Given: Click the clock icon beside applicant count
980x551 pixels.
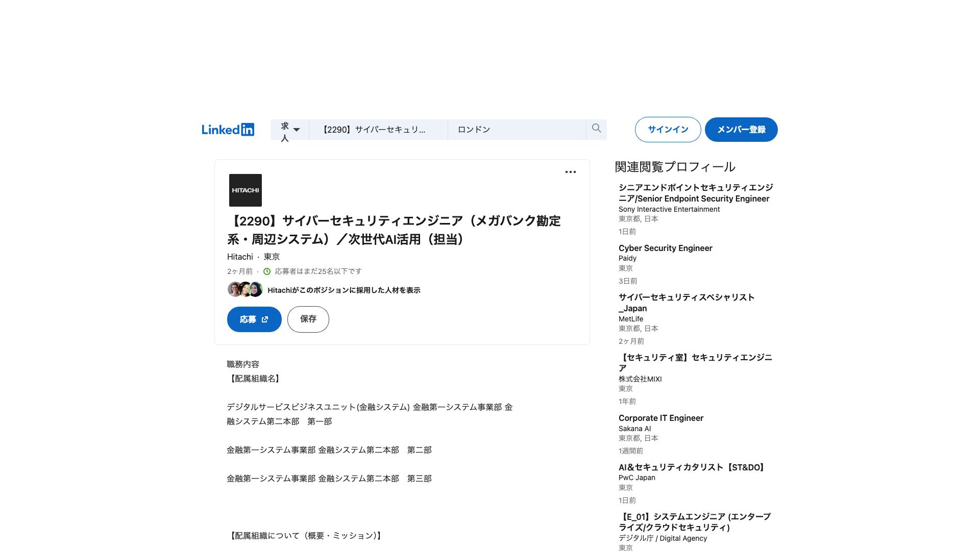Looking at the screenshot, I should tap(266, 271).
